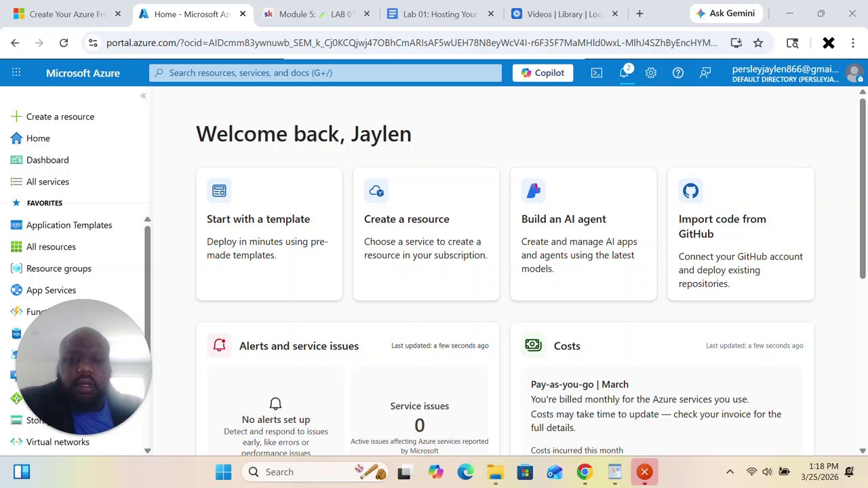Click the Copilot button
This screenshot has height=488, width=868.
click(x=542, y=73)
